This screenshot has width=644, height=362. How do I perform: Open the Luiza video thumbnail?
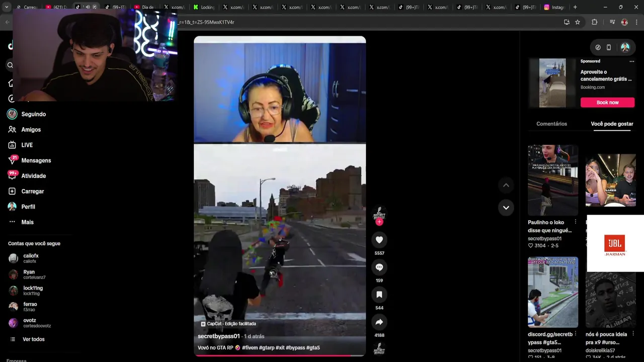coord(610,180)
